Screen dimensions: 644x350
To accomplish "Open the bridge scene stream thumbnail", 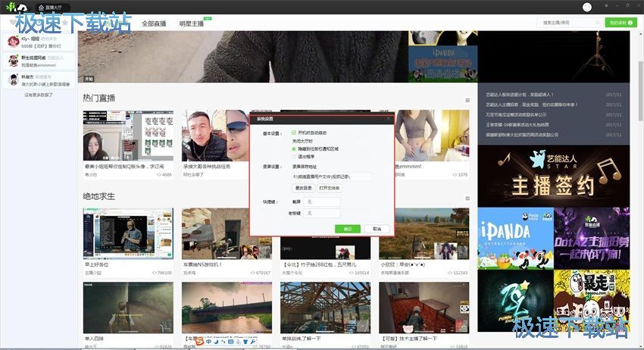I will pyautogui.click(x=227, y=308).
